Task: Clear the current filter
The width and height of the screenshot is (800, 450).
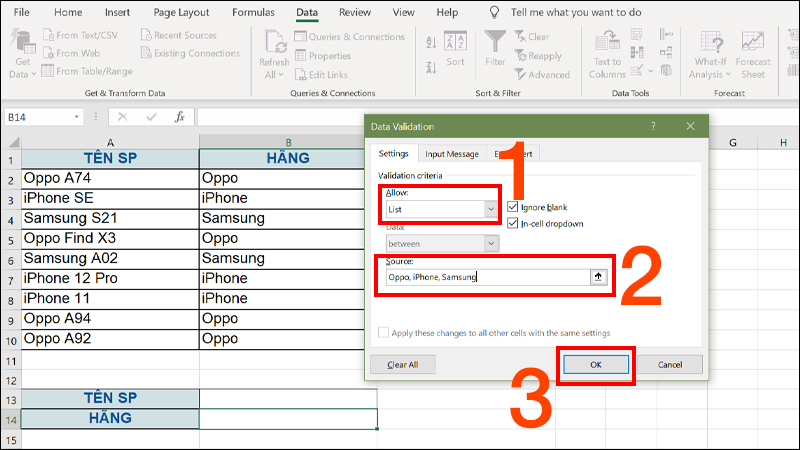Action: point(532,37)
